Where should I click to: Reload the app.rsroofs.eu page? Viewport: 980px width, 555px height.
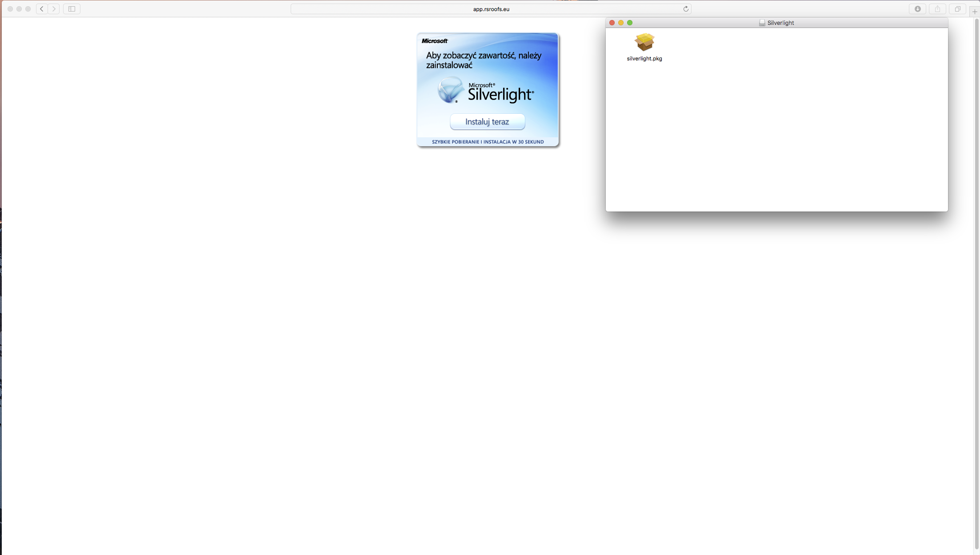tap(686, 9)
